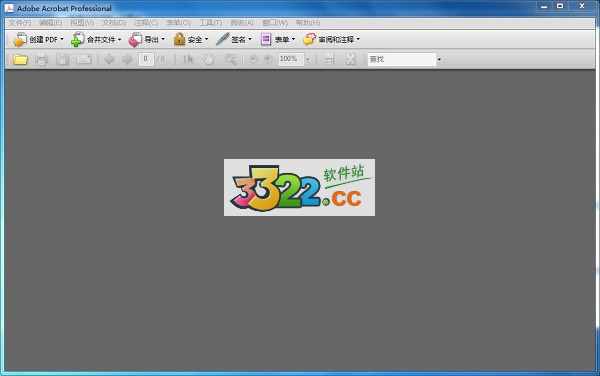Open the View (视图) menu
Image resolution: width=600 pixels, height=376 pixels.
click(x=82, y=23)
